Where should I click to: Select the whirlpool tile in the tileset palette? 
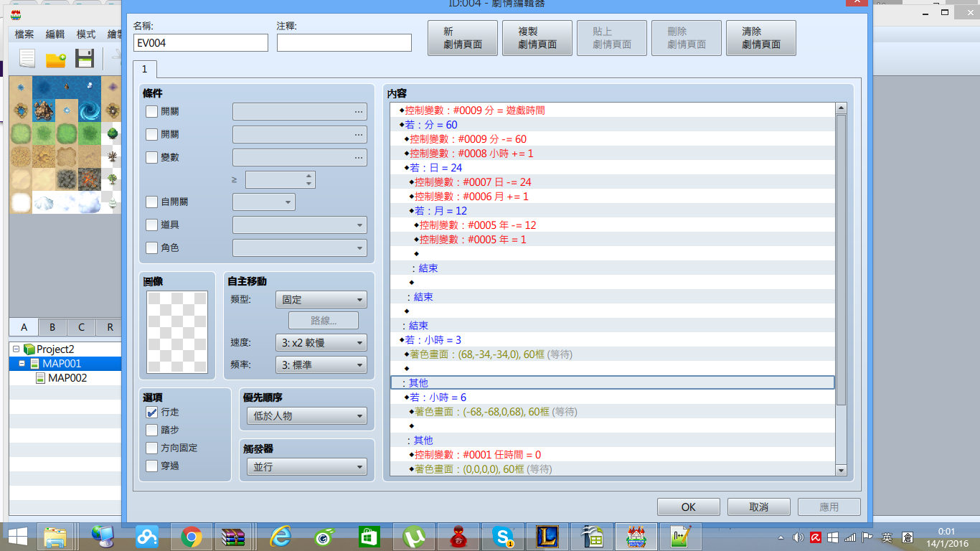(x=90, y=110)
